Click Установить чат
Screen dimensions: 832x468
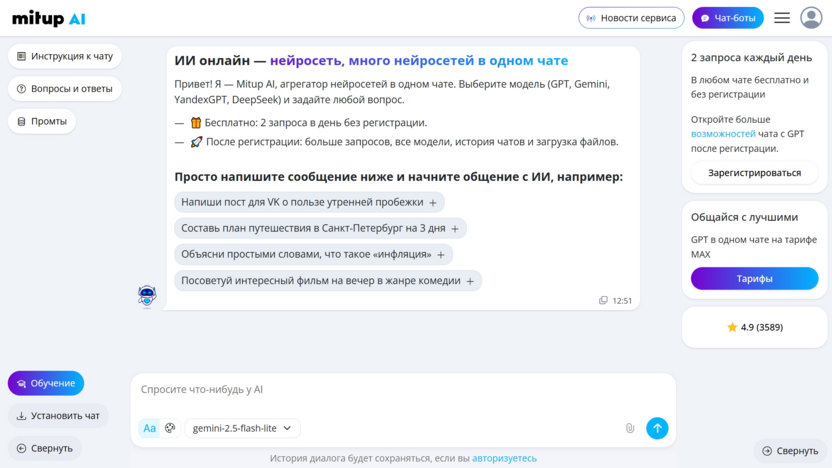point(58,416)
